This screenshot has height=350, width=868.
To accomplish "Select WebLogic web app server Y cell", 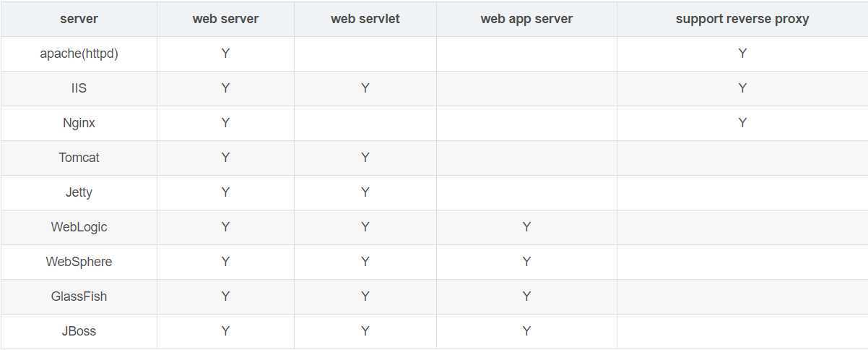I will point(526,227).
